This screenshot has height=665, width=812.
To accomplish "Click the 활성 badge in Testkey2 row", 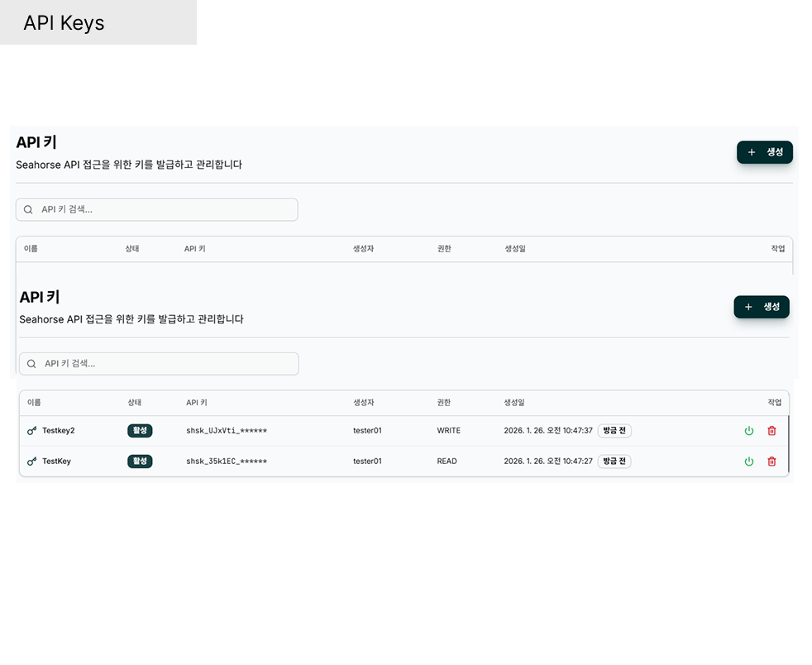I will click(x=140, y=431).
